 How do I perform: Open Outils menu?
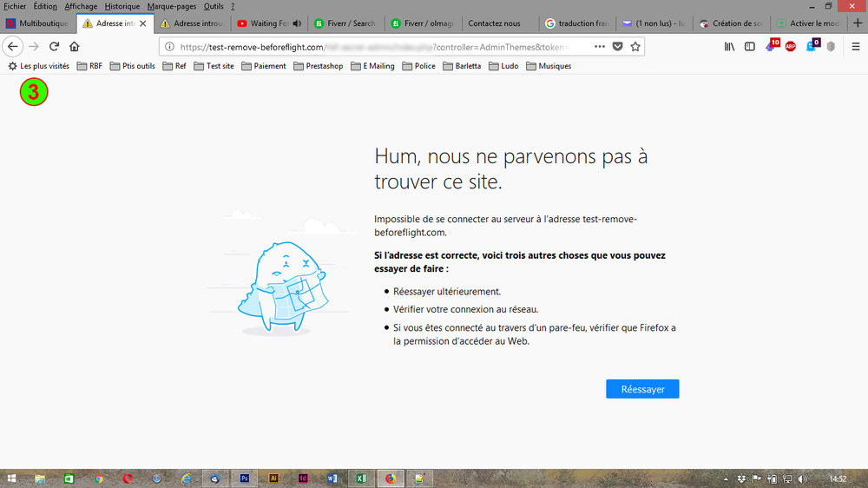pyautogui.click(x=214, y=6)
